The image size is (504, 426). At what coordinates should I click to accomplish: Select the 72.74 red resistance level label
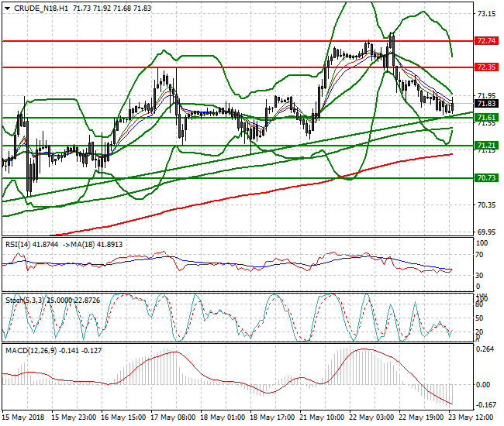(486, 41)
